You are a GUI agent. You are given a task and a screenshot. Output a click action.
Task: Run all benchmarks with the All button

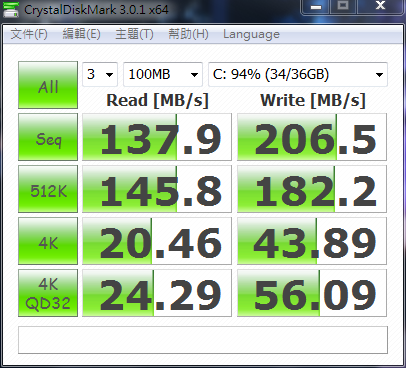point(48,85)
